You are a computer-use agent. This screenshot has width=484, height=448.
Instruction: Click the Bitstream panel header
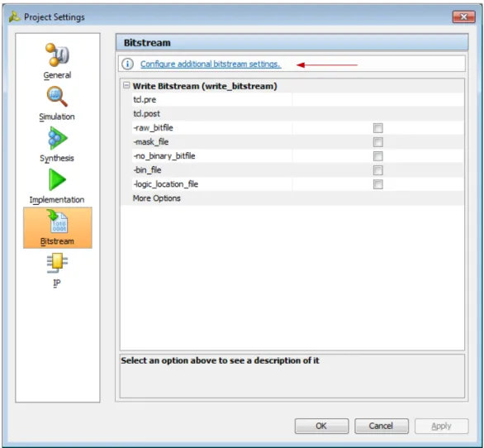[x=292, y=42]
